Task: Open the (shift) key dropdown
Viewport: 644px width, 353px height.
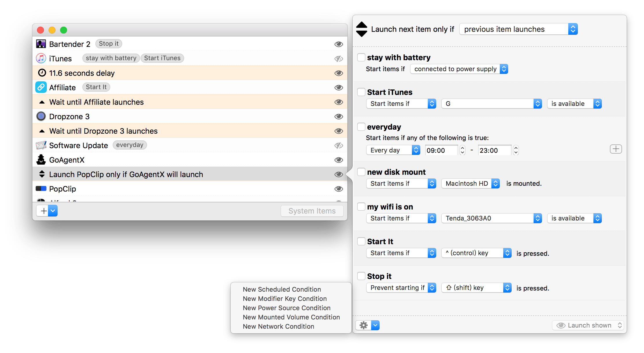Action: click(x=476, y=288)
